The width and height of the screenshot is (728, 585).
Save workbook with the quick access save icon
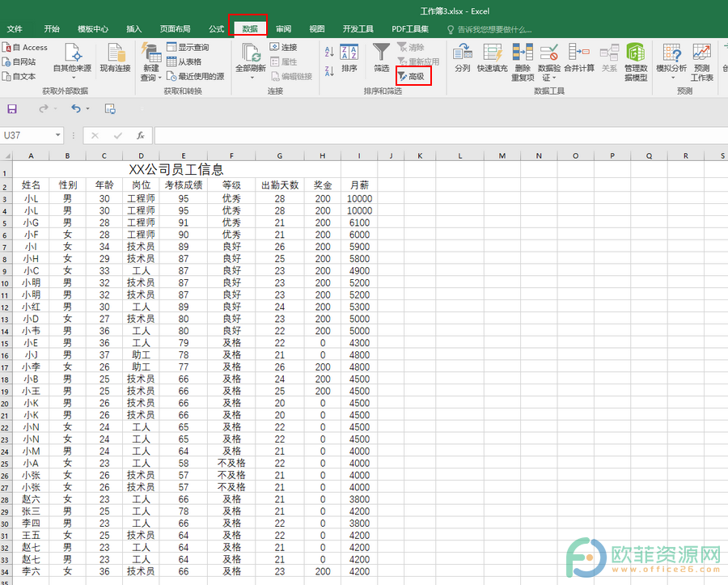pyautogui.click(x=12, y=109)
